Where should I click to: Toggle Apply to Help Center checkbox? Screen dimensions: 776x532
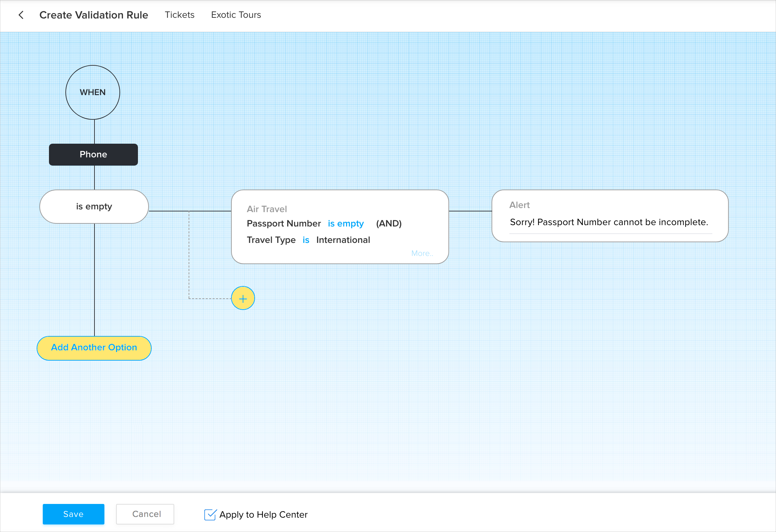[210, 514]
